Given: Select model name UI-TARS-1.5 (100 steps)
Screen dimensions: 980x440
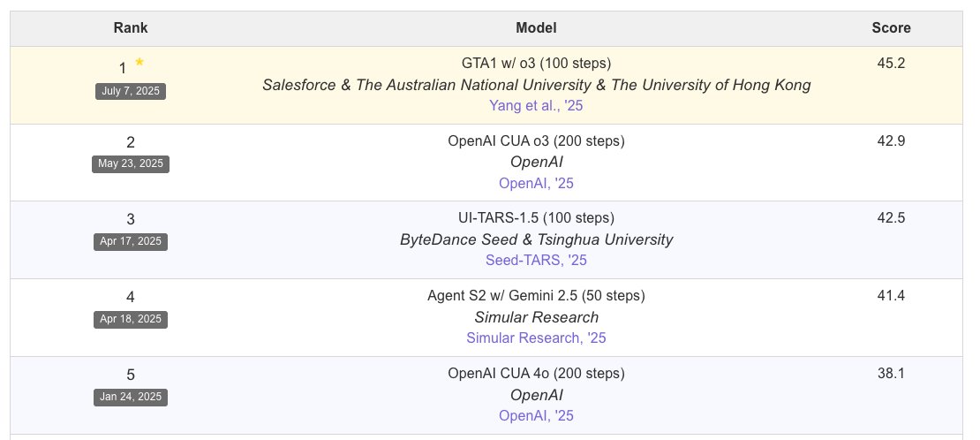Looking at the screenshot, I should tap(536, 218).
